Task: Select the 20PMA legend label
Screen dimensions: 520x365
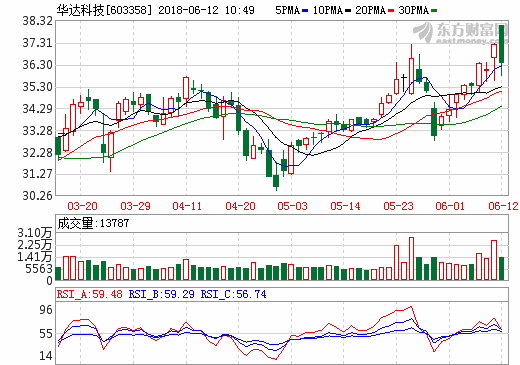Action: [370, 11]
